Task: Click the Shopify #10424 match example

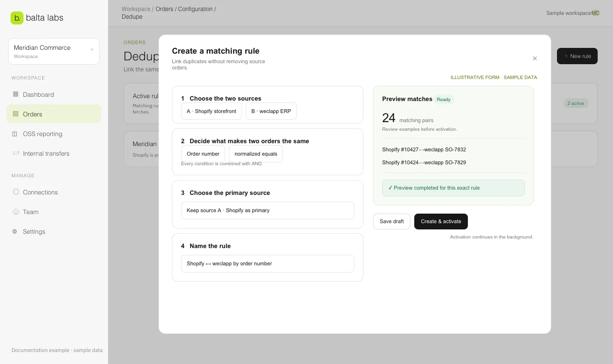Action: coord(424,162)
